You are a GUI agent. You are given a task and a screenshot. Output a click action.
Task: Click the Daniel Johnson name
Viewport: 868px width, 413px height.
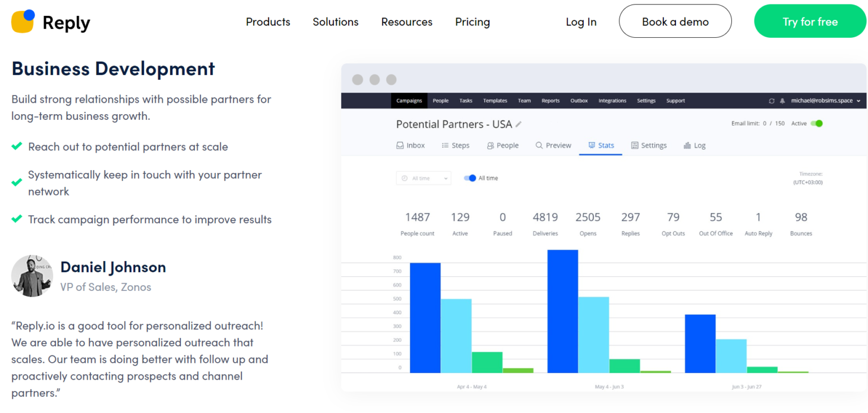point(113,267)
